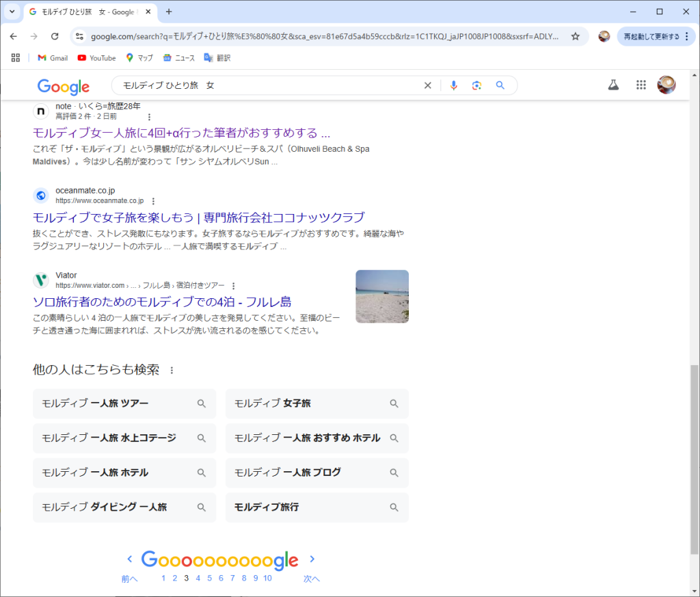Screen dimensions: 700x597
Task: Open a new browser tab
Action: [x=169, y=12]
